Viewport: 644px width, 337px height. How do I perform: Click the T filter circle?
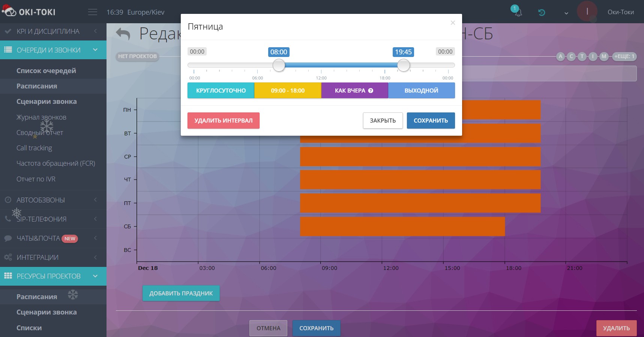(582, 57)
